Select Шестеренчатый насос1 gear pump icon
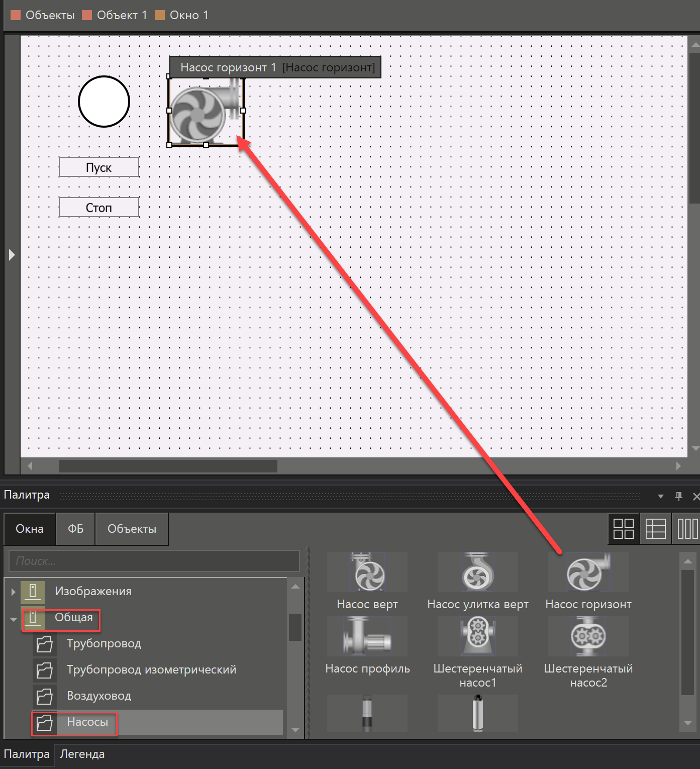The image size is (700, 769). (x=477, y=636)
